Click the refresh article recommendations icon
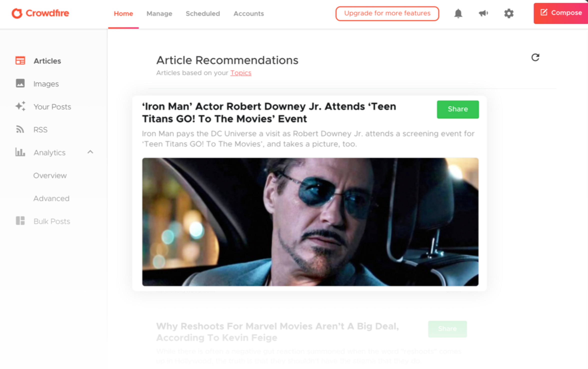Viewport: 588px width, 369px height. (x=535, y=57)
